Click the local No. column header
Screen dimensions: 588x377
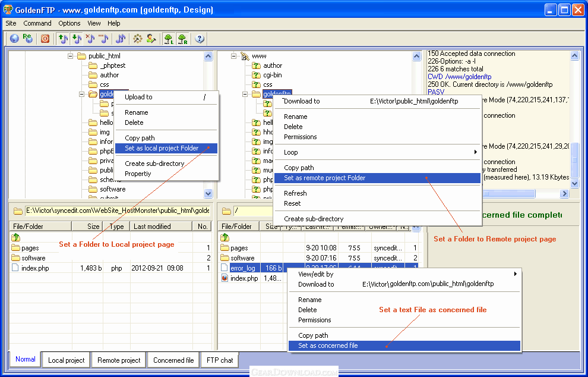click(x=203, y=227)
